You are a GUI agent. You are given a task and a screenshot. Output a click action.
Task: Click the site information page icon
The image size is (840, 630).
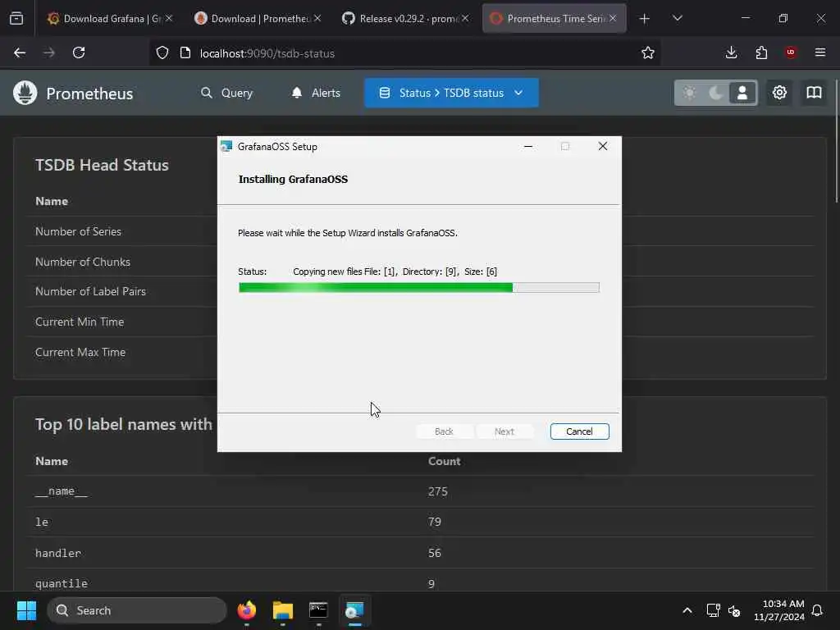(185, 52)
